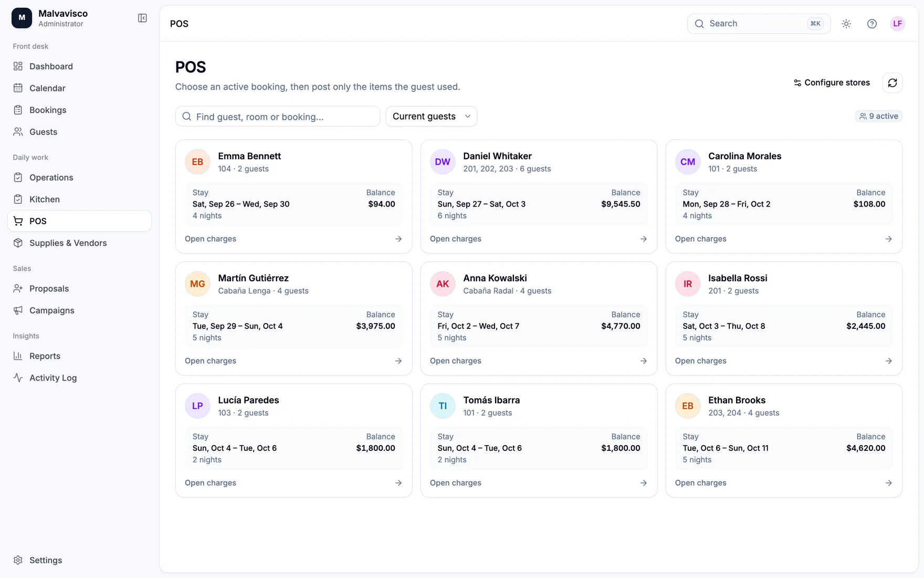The image size is (924, 578).
Task: Click the $9,545.50 balance value
Action: [621, 204]
